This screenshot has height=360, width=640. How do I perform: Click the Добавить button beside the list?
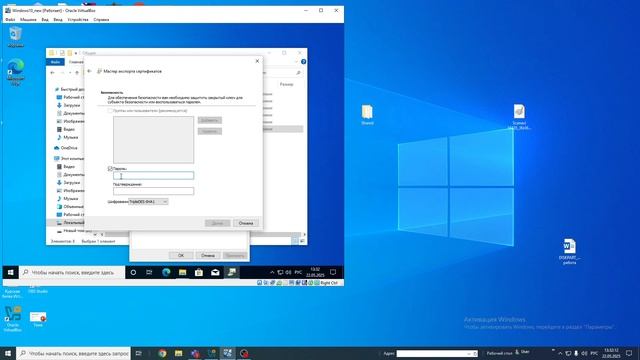tap(210, 120)
